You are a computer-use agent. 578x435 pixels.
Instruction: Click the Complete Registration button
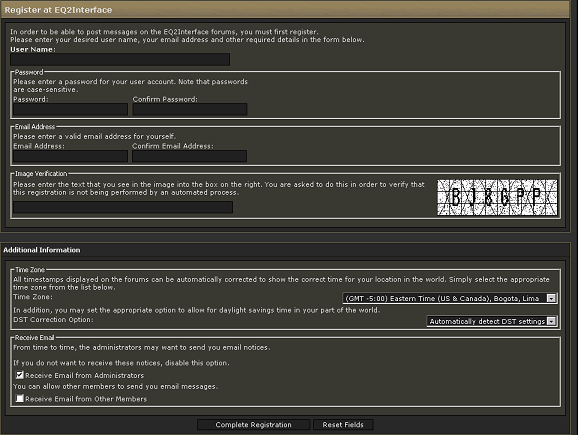pos(254,425)
